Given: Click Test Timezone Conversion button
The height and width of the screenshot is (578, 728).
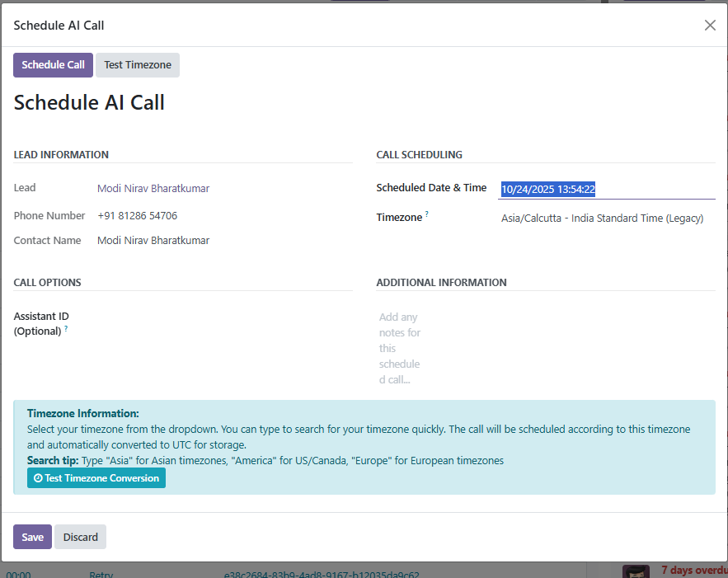Looking at the screenshot, I should pos(96,478).
